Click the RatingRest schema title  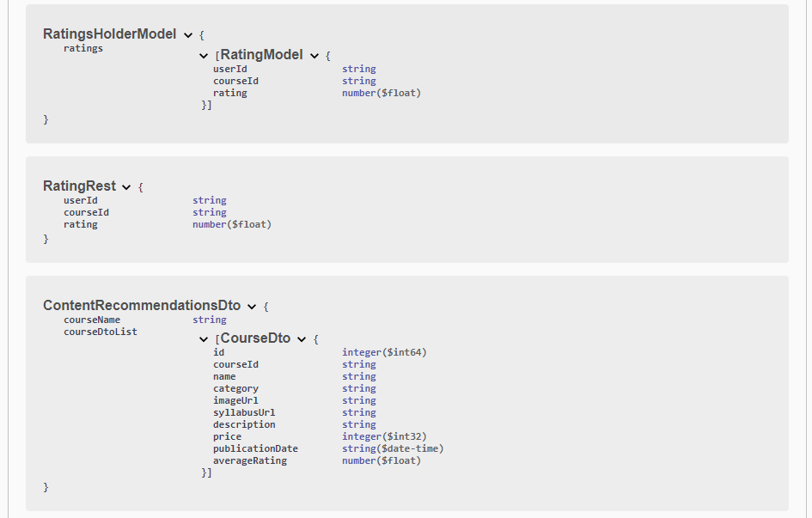click(x=81, y=186)
